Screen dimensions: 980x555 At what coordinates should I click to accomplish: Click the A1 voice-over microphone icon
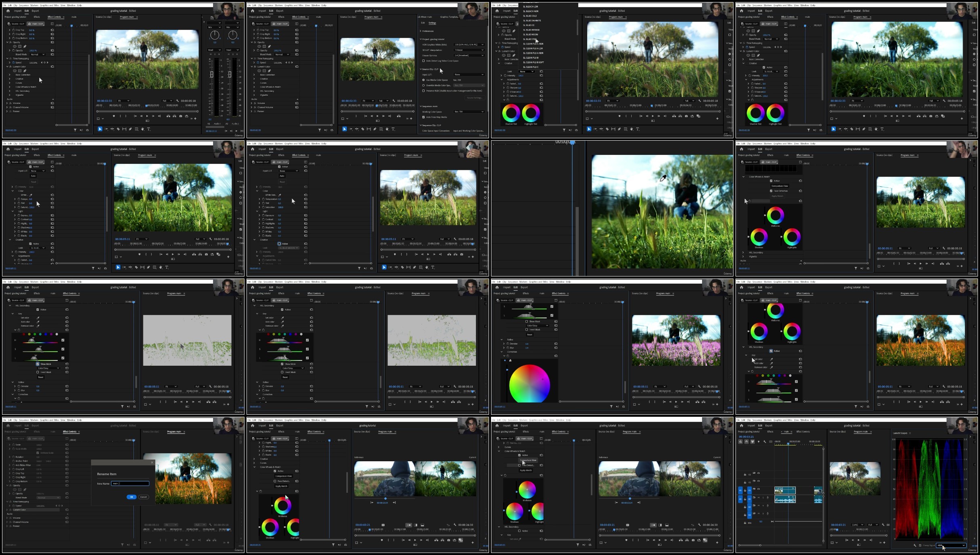click(768, 498)
